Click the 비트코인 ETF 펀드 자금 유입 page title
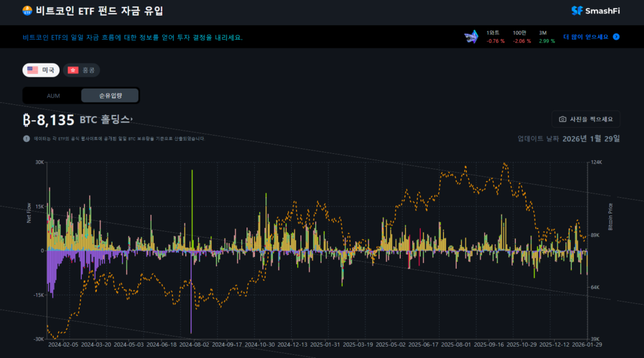This screenshot has height=358, width=644. [99, 11]
